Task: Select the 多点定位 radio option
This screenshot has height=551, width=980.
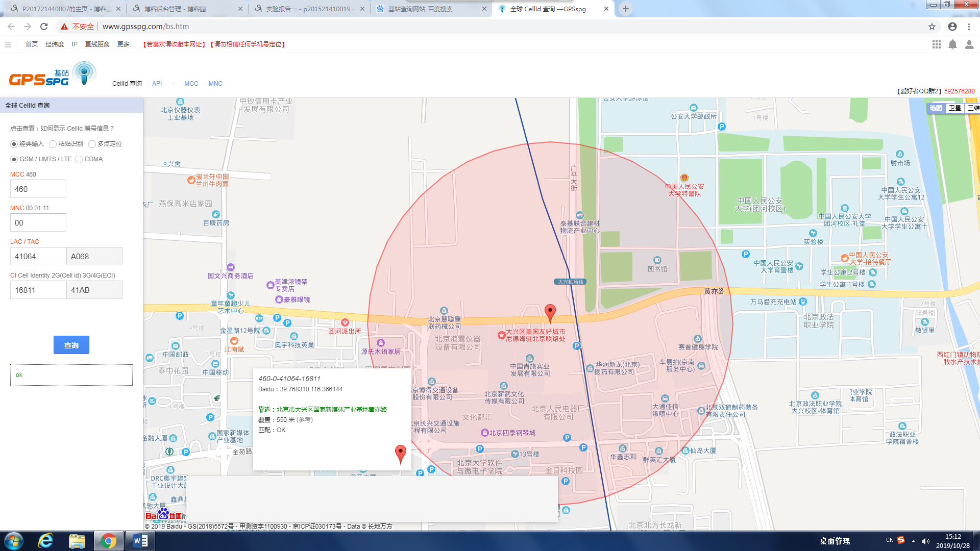Action: click(92, 144)
